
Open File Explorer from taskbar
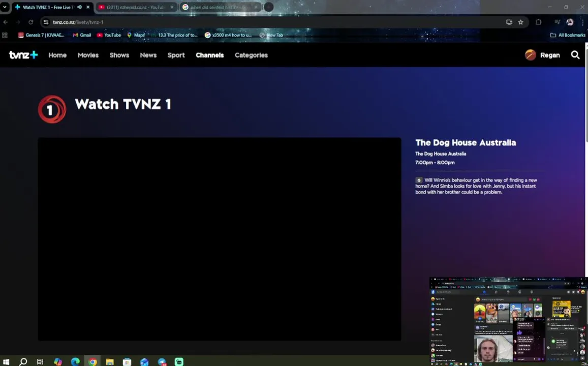(109, 362)
